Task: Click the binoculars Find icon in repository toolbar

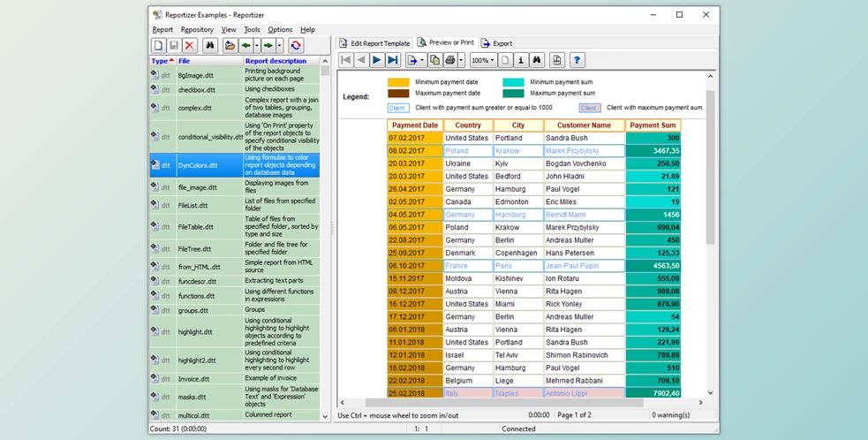Action: 210,45
